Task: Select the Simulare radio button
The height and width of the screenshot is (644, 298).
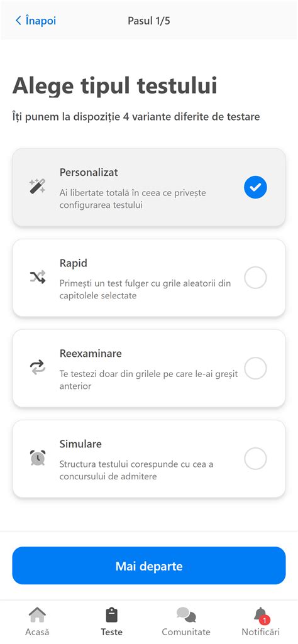Action: click(255, 459)
